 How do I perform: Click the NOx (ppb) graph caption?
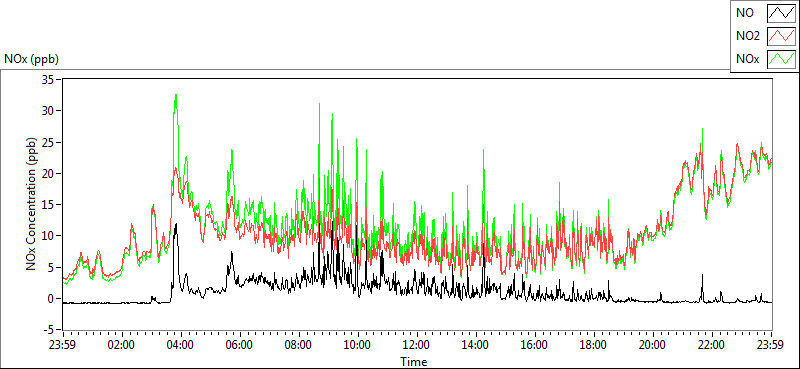point(31,59)
